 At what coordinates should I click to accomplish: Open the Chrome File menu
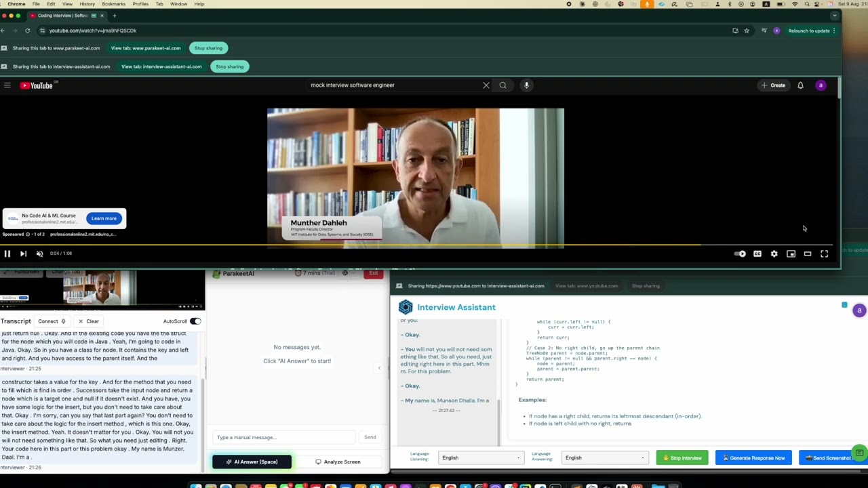pyautogui.click(x=36, y=4)
